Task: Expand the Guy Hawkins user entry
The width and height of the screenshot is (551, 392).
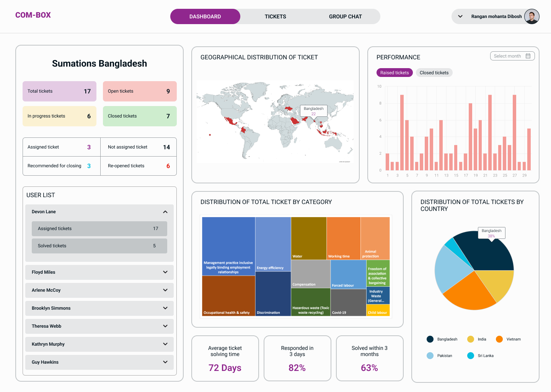Action: 165,362
